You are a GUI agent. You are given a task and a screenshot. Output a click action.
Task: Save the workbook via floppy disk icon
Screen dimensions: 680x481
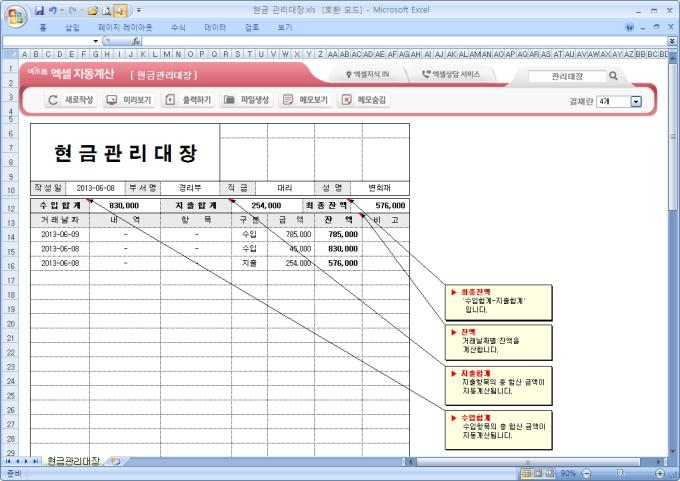click(x=39, y=10)
